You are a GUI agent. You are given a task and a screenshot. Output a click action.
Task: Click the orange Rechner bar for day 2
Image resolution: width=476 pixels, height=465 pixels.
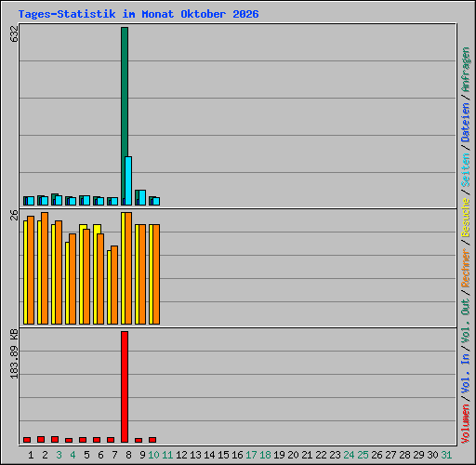45,269
